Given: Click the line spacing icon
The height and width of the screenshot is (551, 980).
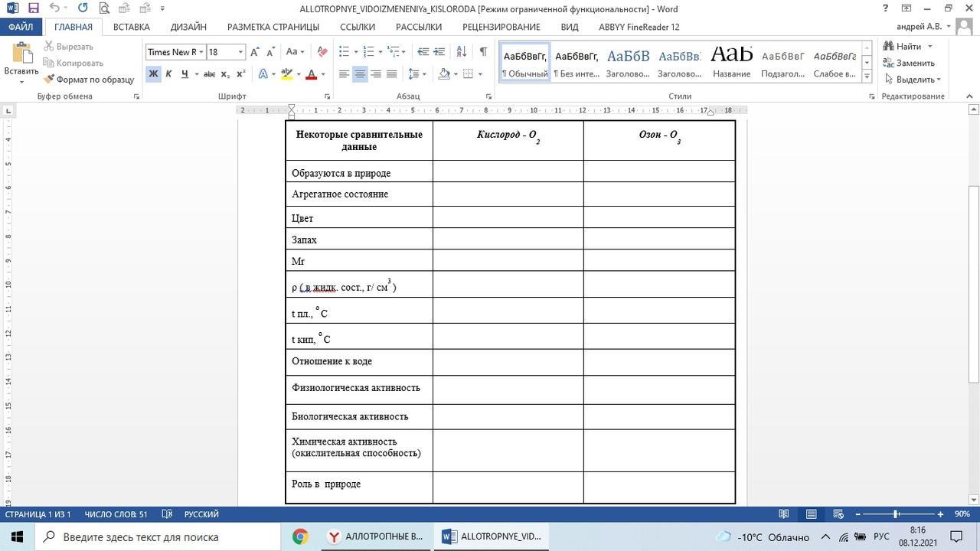Looking at the screenshot, I should [x=413, y=74].
